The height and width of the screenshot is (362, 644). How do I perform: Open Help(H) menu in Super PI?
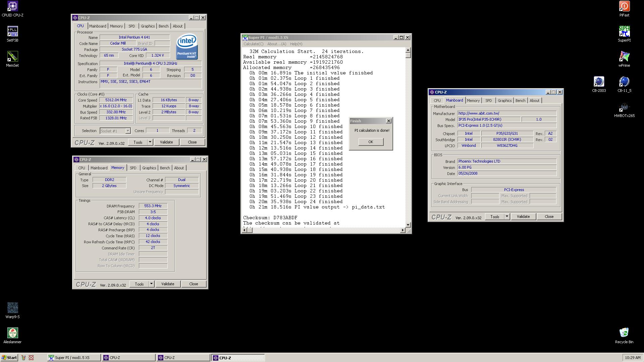(x=296, y=44)
